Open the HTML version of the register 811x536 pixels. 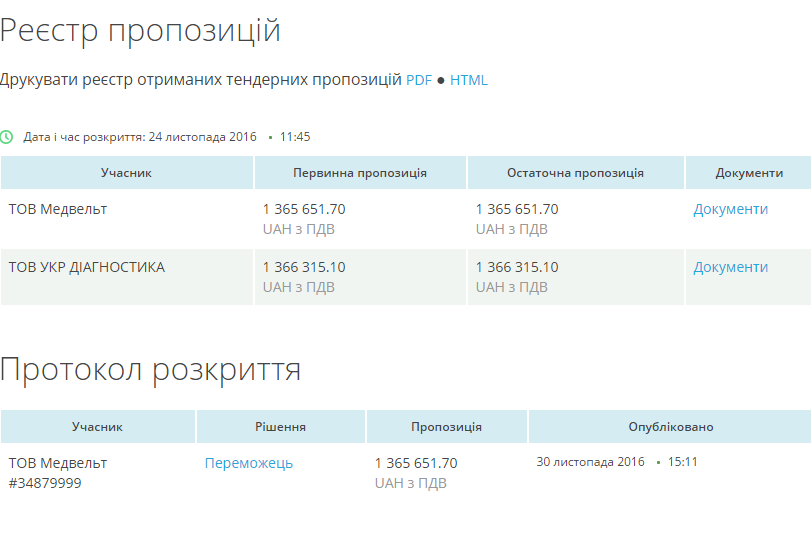pyautogui.click(x=469, y=80)
